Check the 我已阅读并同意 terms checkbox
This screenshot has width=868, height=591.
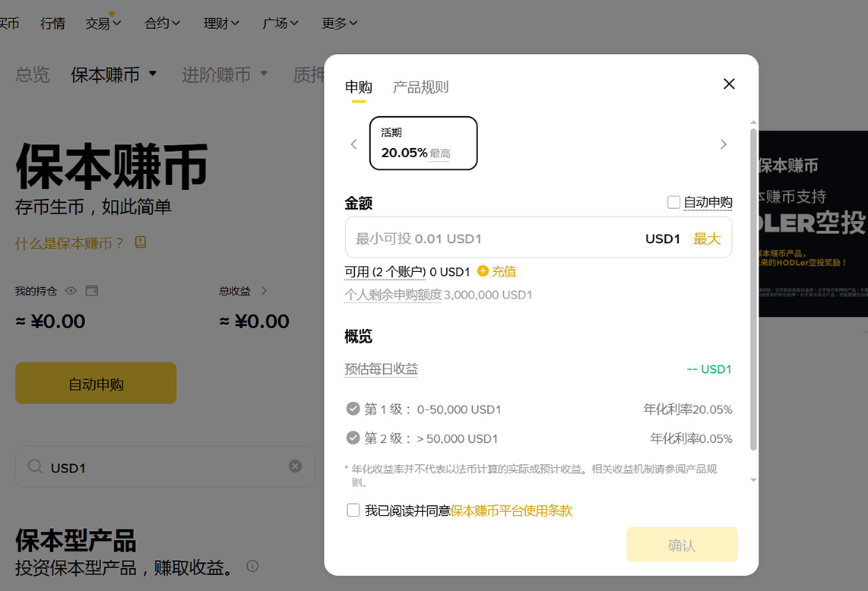(353, 510)
